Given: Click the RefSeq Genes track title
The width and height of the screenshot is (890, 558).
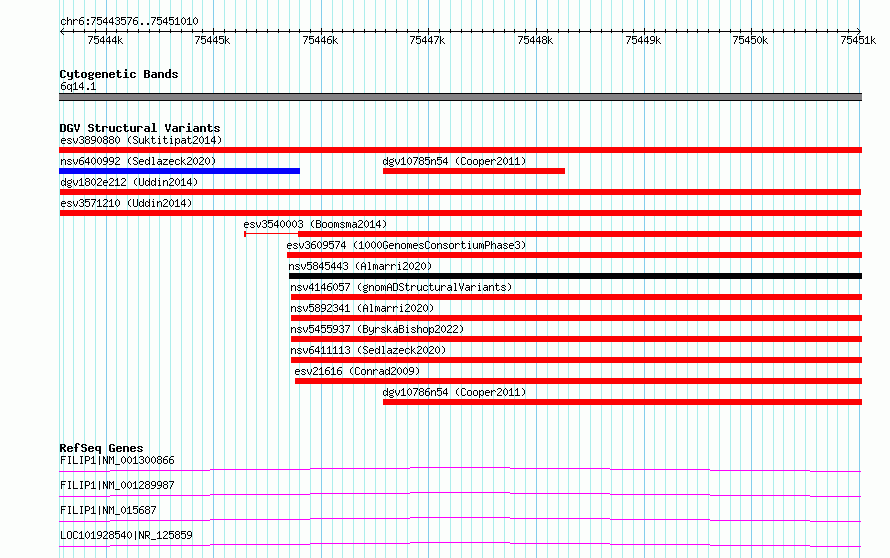Looking at the screenshot, I should pos(101,448).
